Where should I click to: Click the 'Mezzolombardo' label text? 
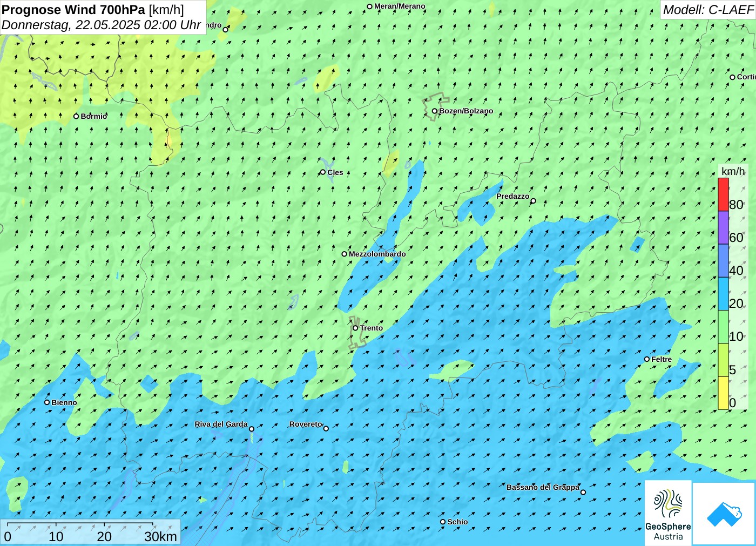pyautogui.click(x=377, y=254)
